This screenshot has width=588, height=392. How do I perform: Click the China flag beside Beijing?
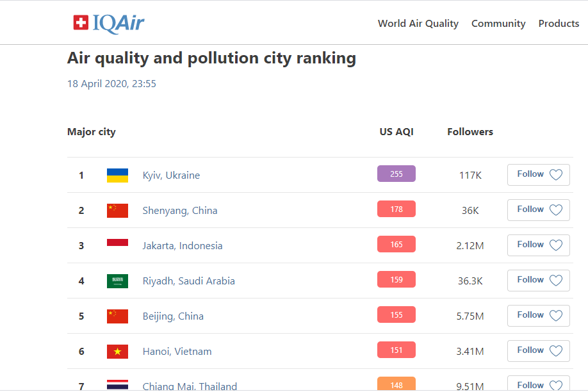(x=117, y=316)
